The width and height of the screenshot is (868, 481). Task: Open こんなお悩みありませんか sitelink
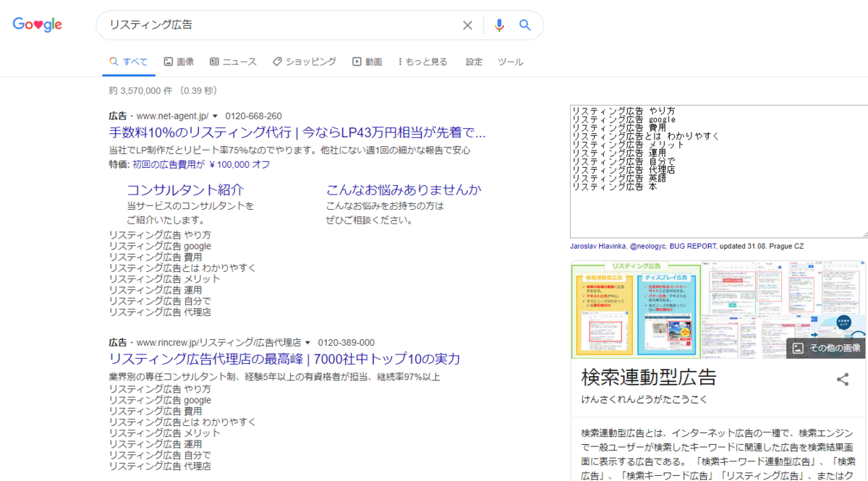click(404, 190)
